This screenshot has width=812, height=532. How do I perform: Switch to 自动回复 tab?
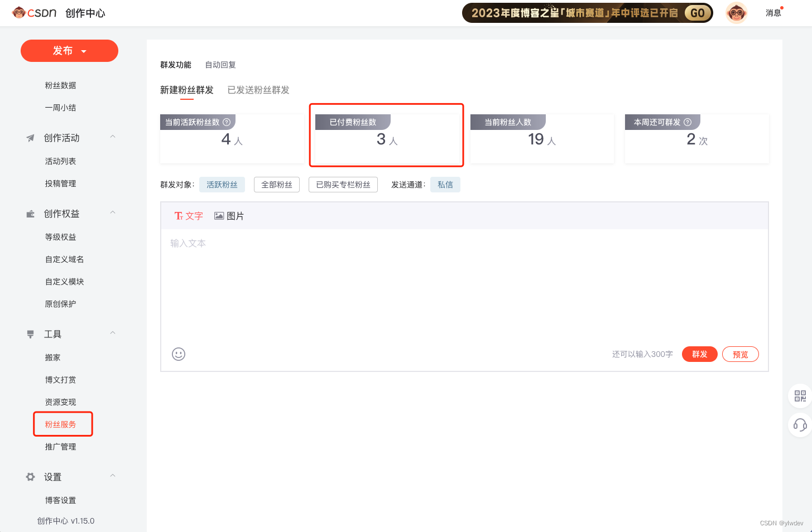coord(220,65)
